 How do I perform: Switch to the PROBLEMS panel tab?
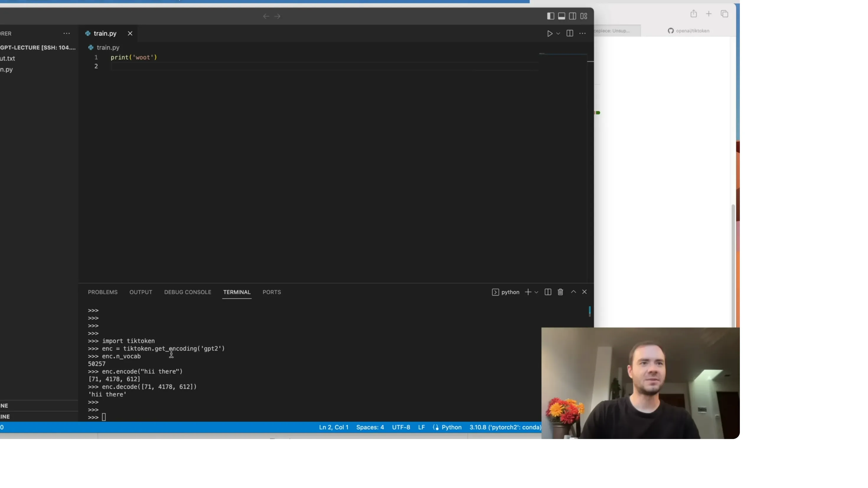103,292
